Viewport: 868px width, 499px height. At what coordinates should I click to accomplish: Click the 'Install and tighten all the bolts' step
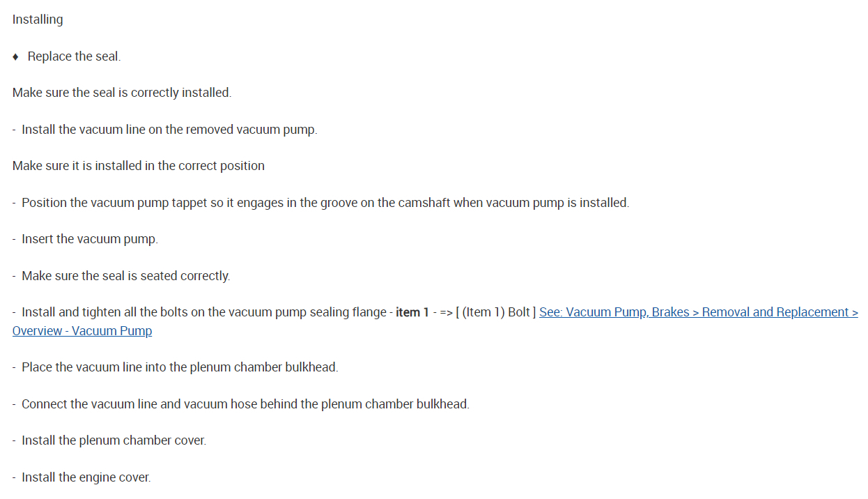coord(204,312)
